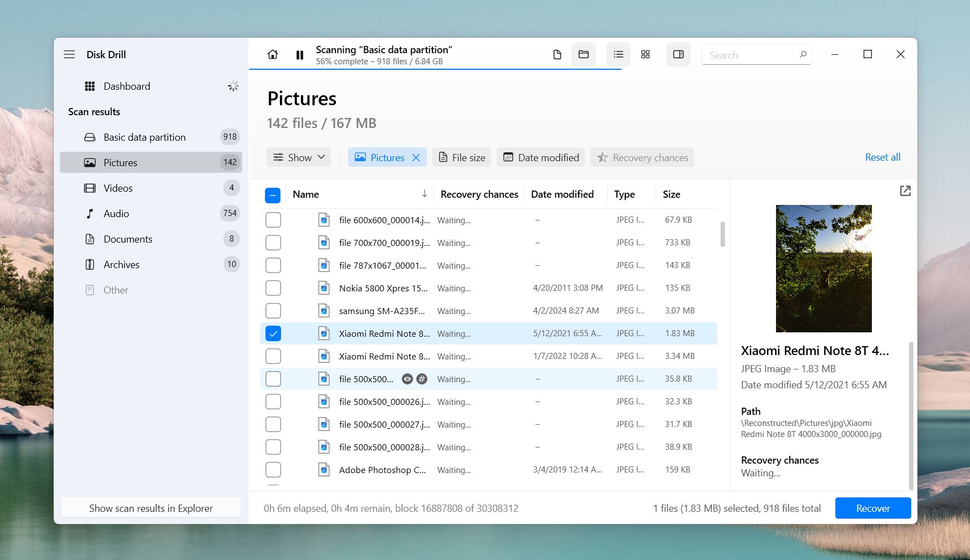Click the JPEG icon of file 500x500_000028
The height and width of the screenshot is (560, 970).
point(324,447)
